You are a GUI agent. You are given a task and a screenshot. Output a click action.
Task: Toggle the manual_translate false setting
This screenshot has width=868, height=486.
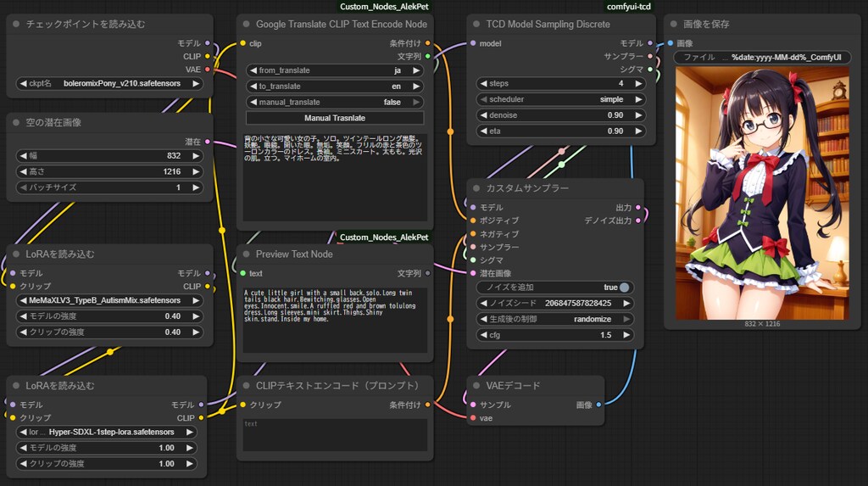pyautogui.click(x=335, y=103)
